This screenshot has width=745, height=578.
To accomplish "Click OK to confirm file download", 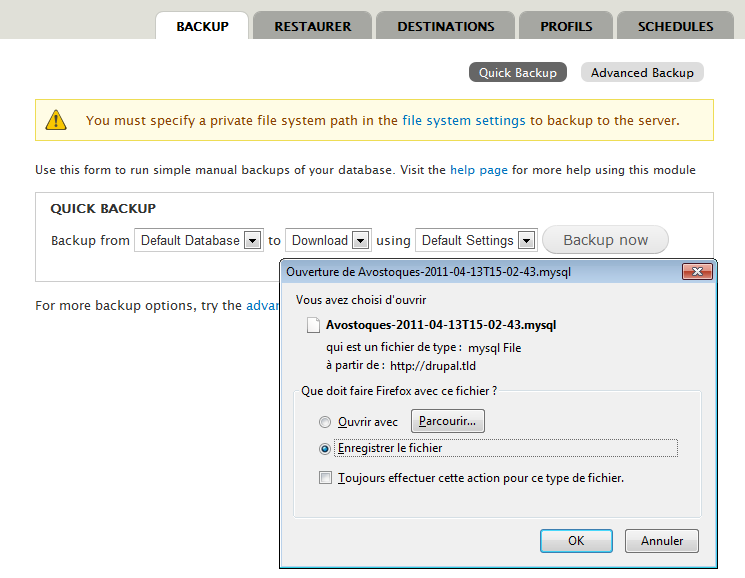I will [x=576, y=541].
